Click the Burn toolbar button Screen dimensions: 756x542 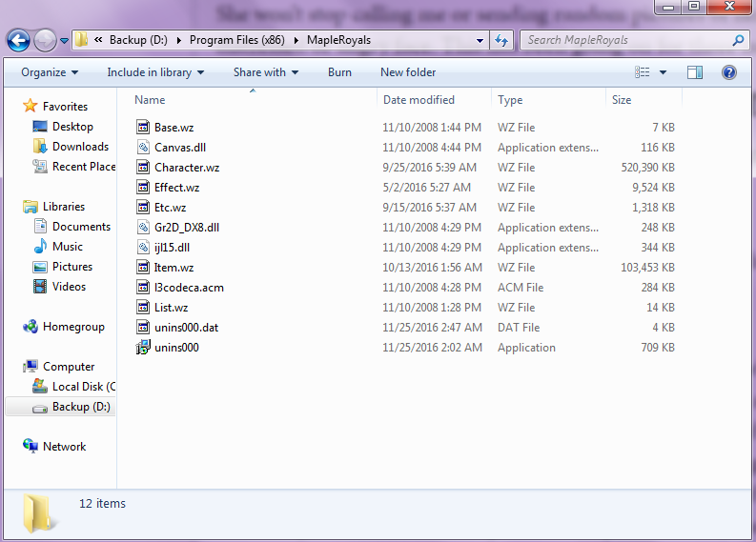[x=339, y=72]
